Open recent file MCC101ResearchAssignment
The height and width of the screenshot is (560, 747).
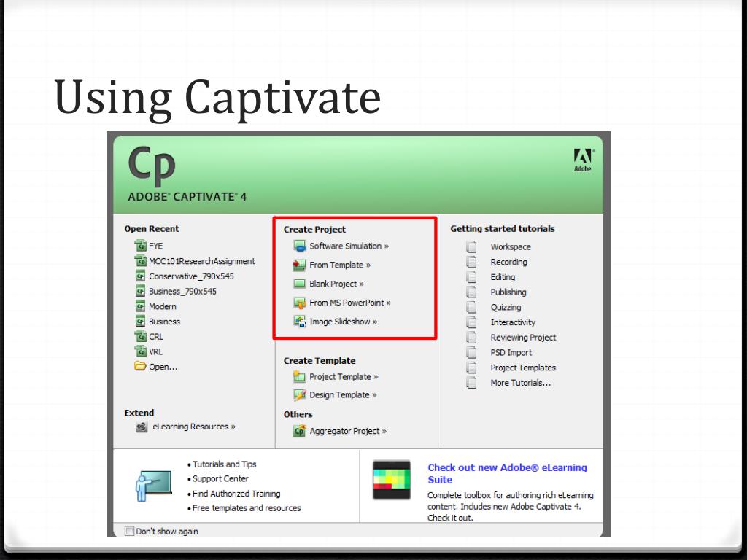201,261
